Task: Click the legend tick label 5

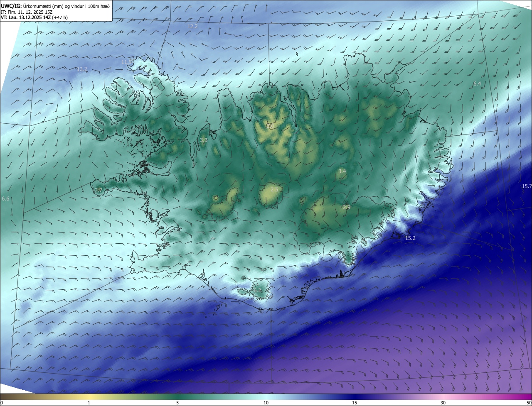Action: pyautogui.click(x=177, y=403)
